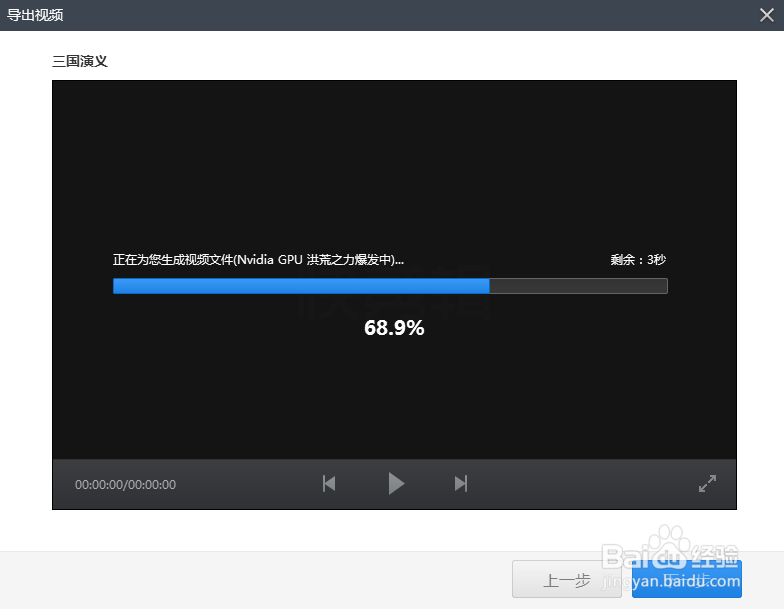Click the 导出视频 window title

point(35,15)
